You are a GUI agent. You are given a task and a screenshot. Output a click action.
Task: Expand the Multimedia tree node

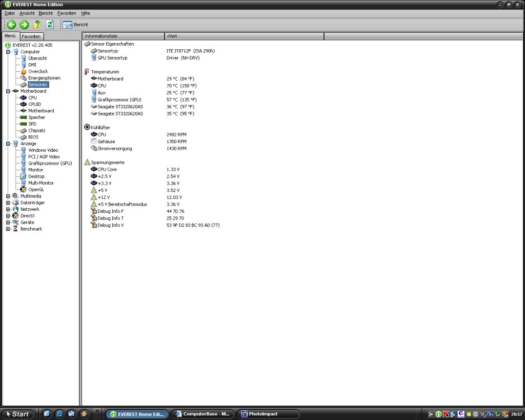pyautogui.click(x=8, y=196)
